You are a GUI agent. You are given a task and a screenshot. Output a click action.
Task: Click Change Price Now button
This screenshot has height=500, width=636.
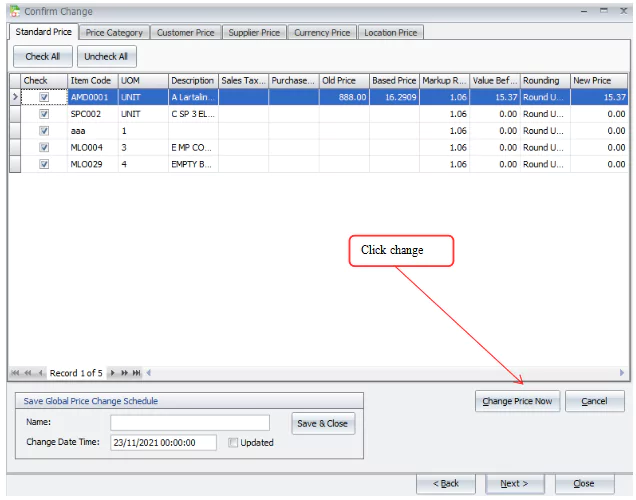(517, 401)
